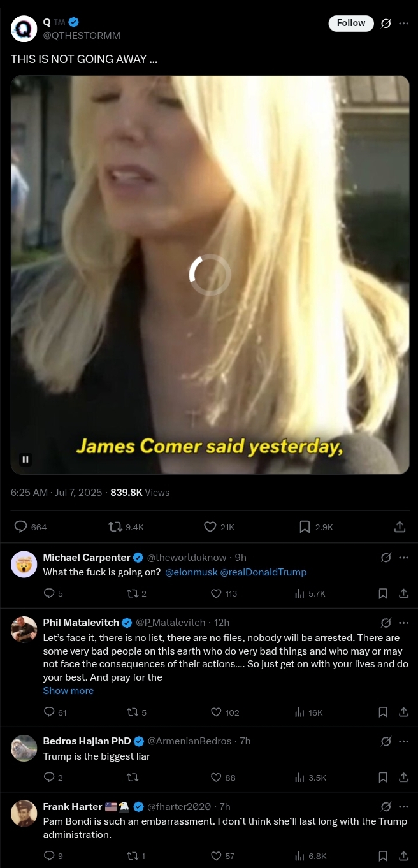Open more options on Bedros Hajian's reply
418x868 pixels.
(x=403, y=741)
